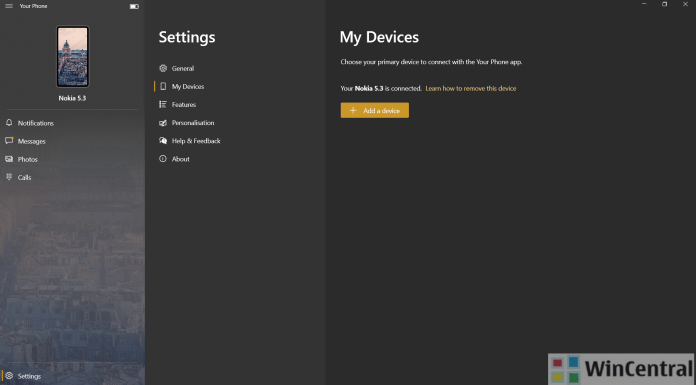Click the plus icon on Add a device
This screenshot has width=696, height=385.
[353, 111]
